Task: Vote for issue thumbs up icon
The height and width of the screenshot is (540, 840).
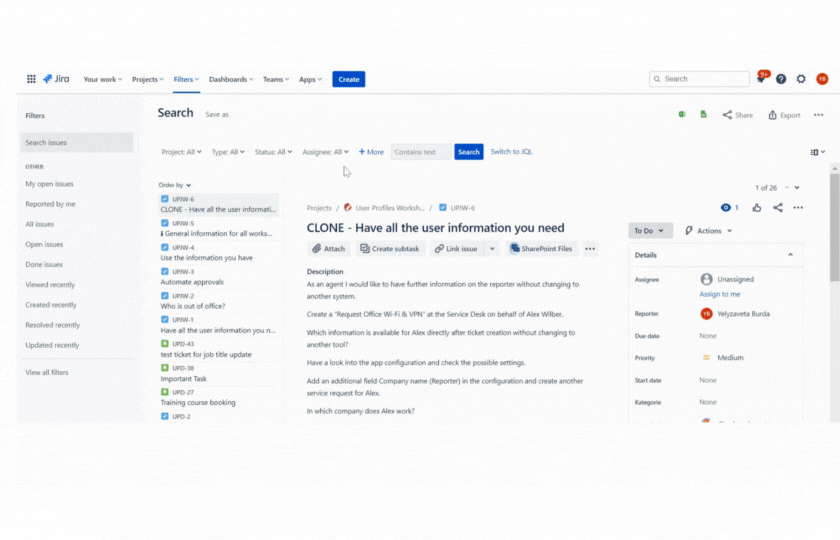Action: tap(756, 207)
